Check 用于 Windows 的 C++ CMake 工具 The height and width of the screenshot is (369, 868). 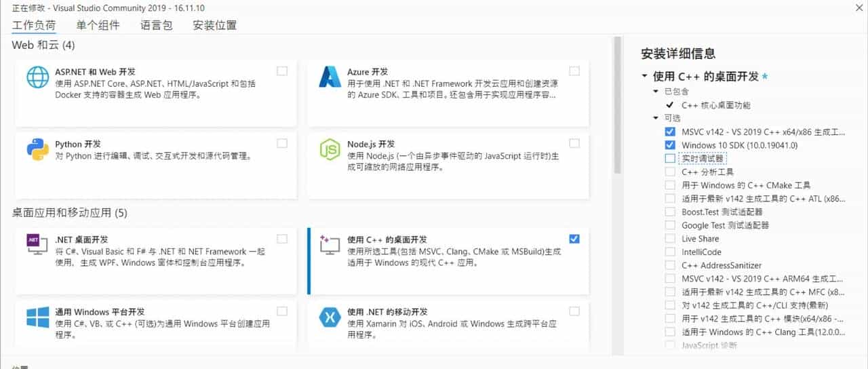[670, 185]
